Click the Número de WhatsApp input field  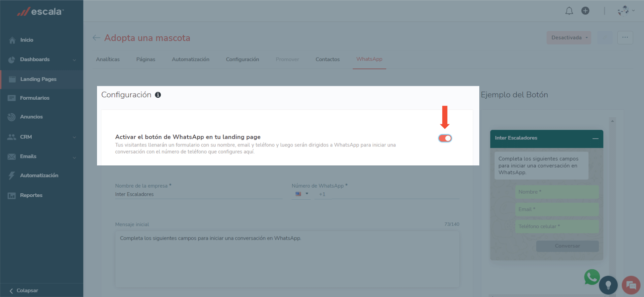[x=387, y=194]
